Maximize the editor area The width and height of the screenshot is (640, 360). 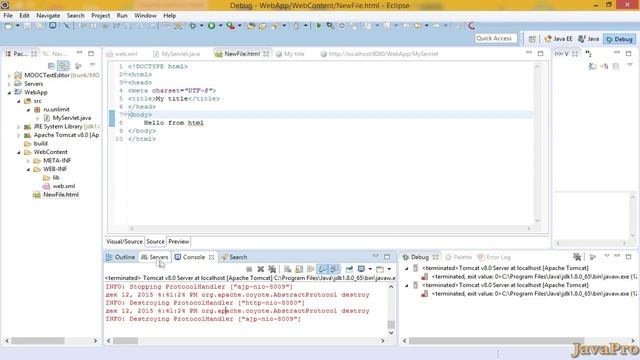tap(540, 53)
